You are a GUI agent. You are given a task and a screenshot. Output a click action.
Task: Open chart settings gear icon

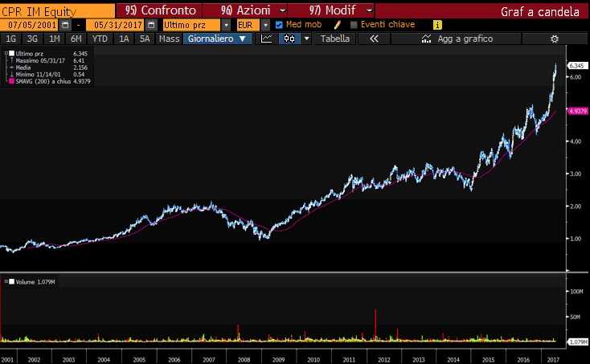[x=554, y=39]
